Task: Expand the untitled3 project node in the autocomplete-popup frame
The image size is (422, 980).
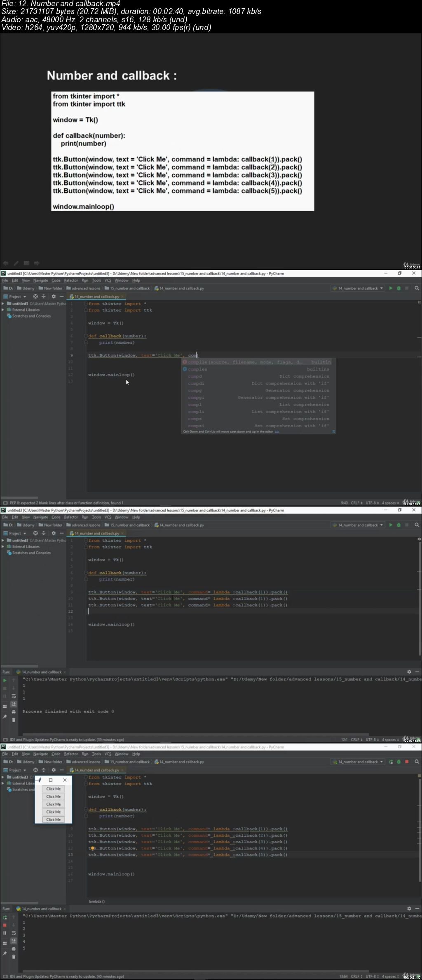Action: click(3, 304)
